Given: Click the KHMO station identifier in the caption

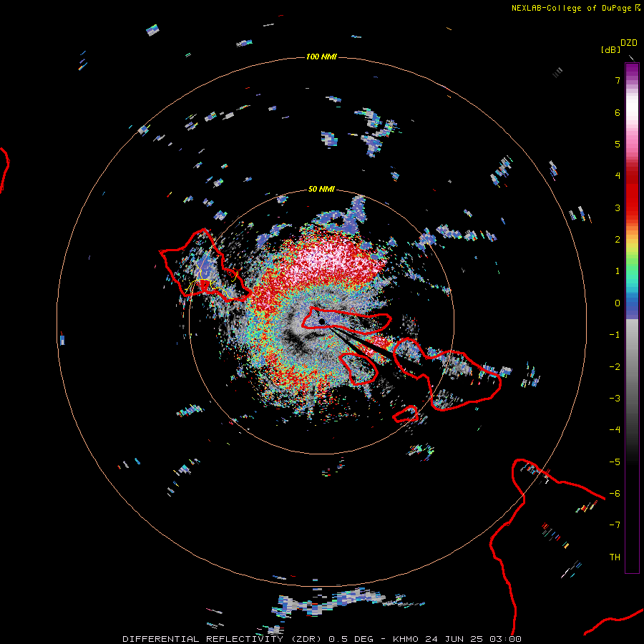Looking at the screenshot, I should click(x=406, y=639).
